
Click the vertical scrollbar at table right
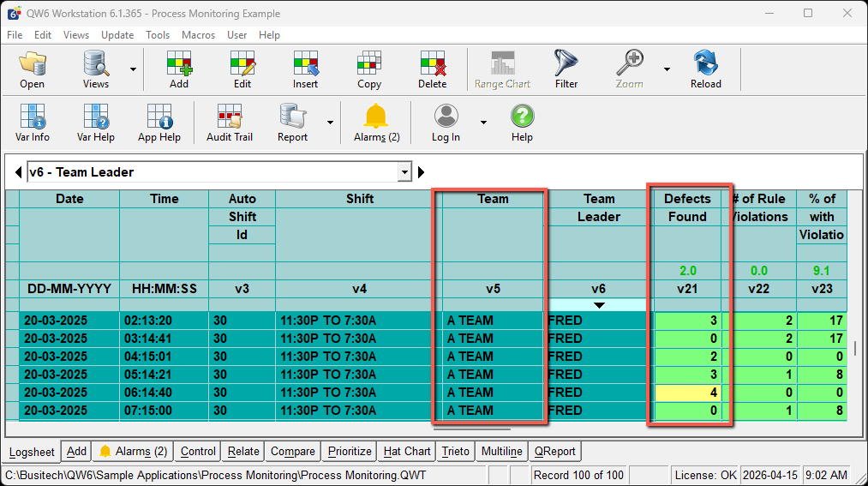coord(855,348)
